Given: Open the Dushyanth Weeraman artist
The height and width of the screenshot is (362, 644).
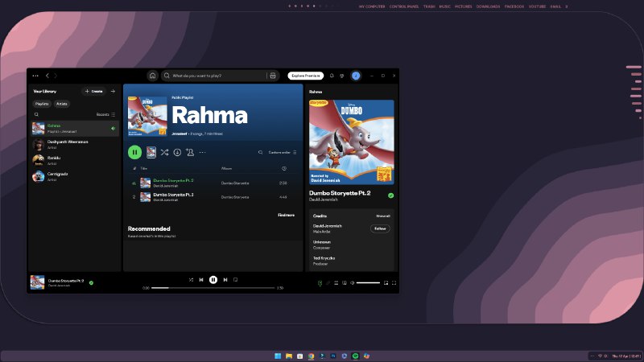Looking at the screenshot, I should [x=75, y=145].
